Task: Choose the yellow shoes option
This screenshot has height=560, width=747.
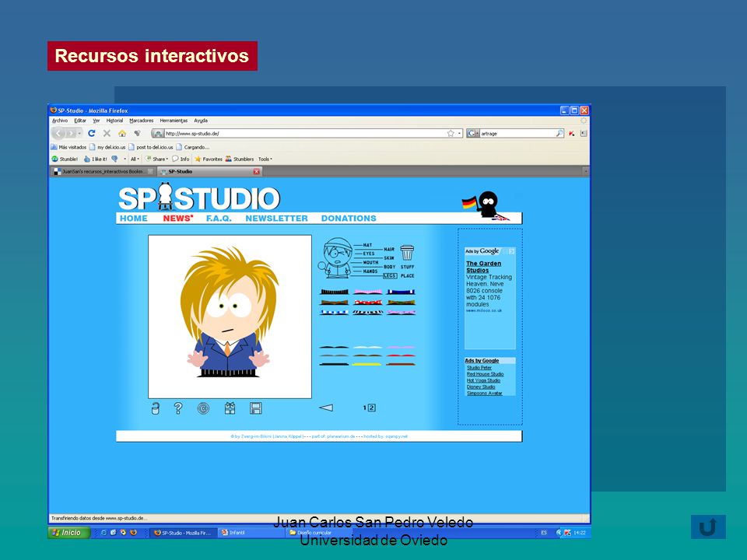Action: pyautogui.click(x=366, y=364)
